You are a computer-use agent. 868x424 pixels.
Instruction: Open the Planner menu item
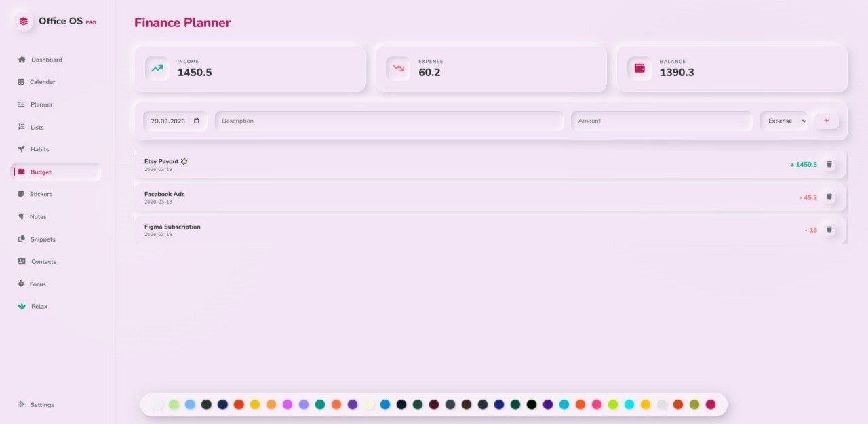pyautogui.click(x=42, y=104)
